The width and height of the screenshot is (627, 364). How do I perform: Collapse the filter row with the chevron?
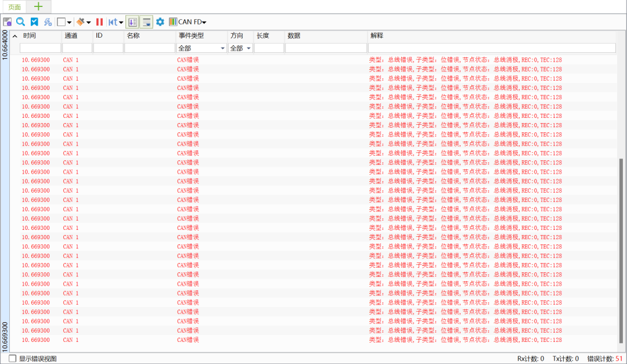click(15, 36)
